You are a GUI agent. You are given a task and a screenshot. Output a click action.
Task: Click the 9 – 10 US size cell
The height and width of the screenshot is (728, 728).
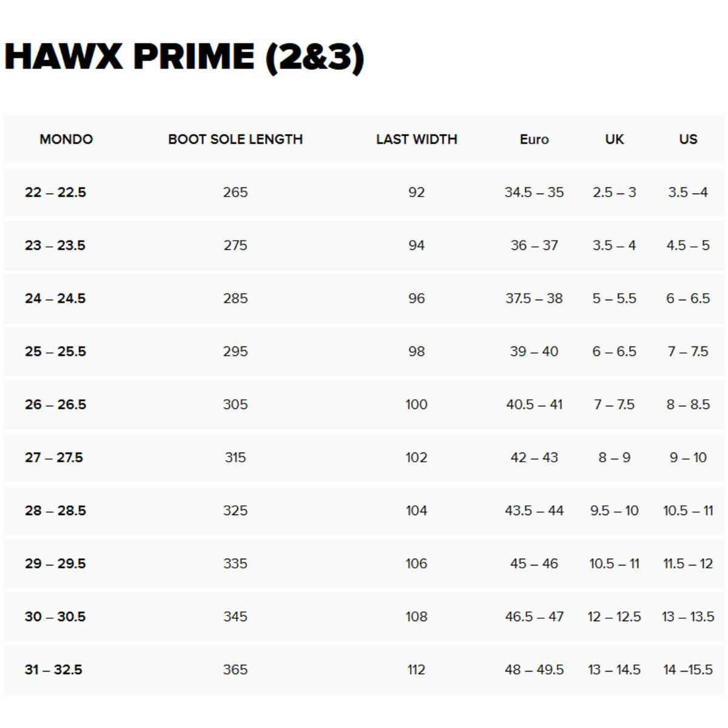coord(688,457)
